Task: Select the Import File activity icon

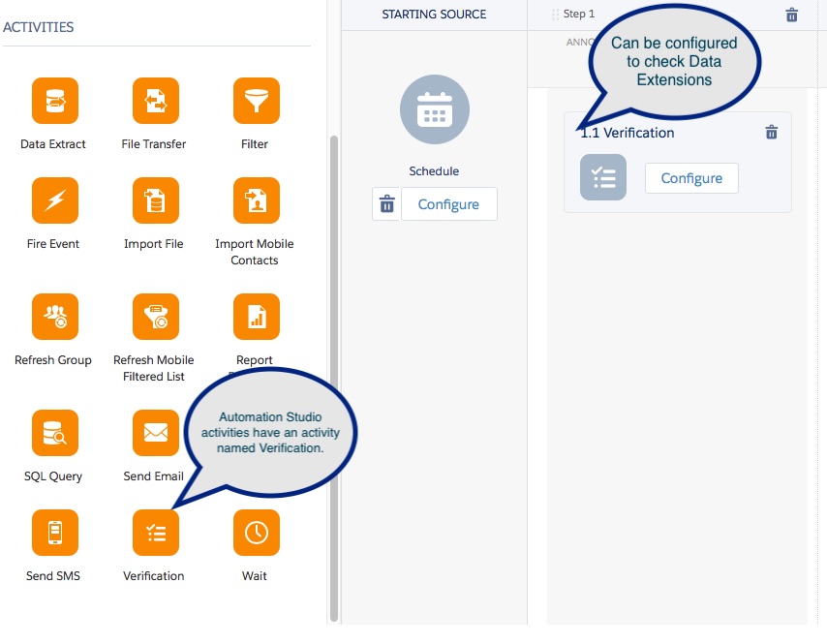Action: pos(155,200)
